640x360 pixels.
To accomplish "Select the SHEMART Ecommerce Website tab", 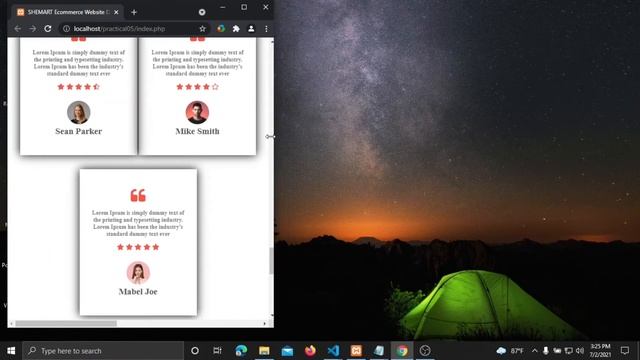I will [x=68, y=12].
